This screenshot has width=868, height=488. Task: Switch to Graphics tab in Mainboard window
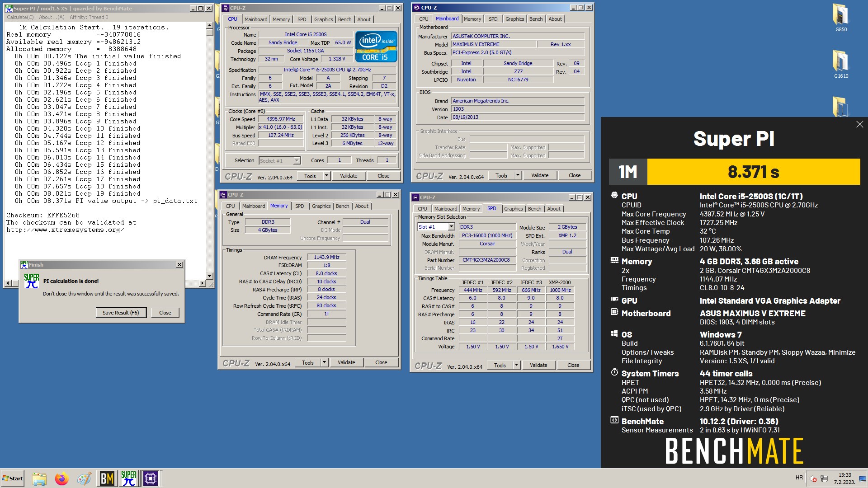pyautogui.click(x=514, y=19)
